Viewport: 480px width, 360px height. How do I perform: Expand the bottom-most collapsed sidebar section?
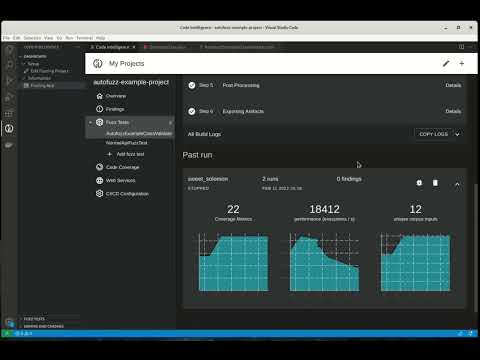pos(44,326)
